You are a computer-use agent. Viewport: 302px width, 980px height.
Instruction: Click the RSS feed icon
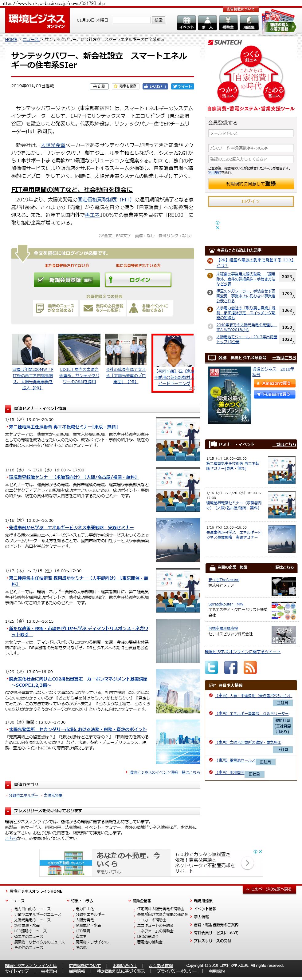250,668
